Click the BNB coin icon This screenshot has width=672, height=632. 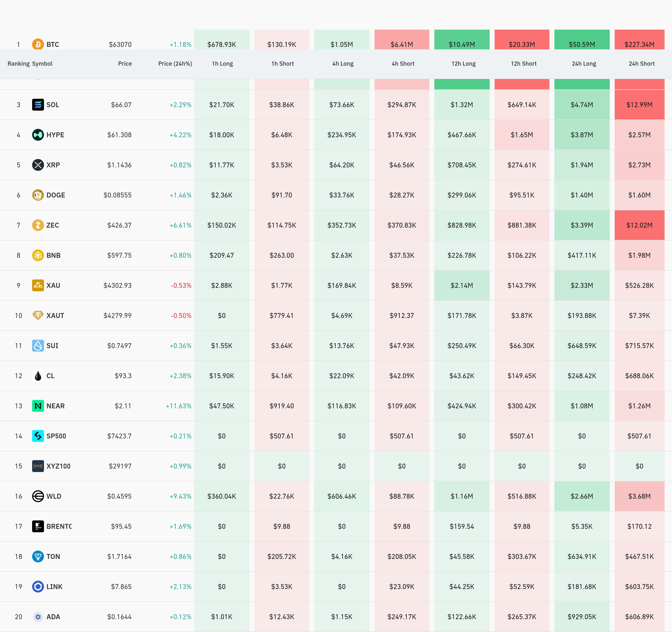[38, 255]
